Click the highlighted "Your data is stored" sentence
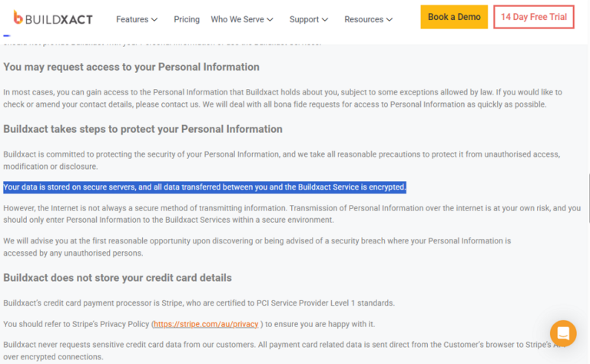This screenshot has width=590, height=364. [204, 187]
